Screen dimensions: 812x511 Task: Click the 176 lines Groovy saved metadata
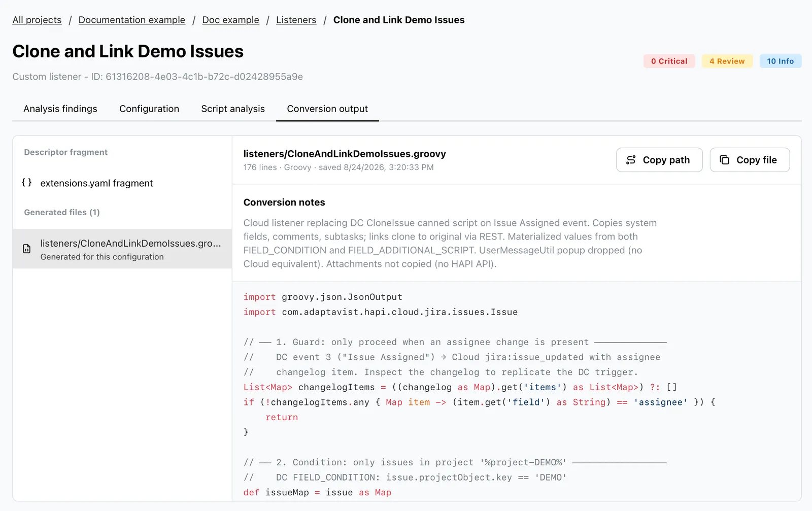tap(339, 167)
